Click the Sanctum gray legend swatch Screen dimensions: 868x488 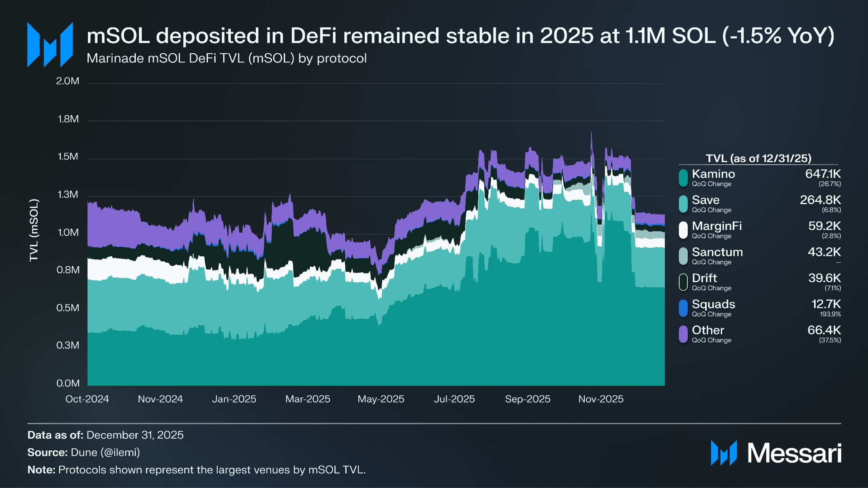(x=683, y=256)
